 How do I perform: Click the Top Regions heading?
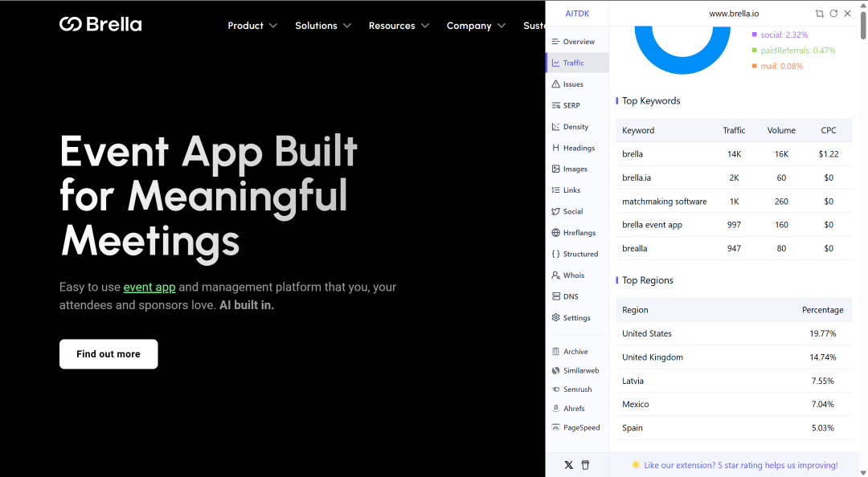pyautogui.click(x=648, y=280)
